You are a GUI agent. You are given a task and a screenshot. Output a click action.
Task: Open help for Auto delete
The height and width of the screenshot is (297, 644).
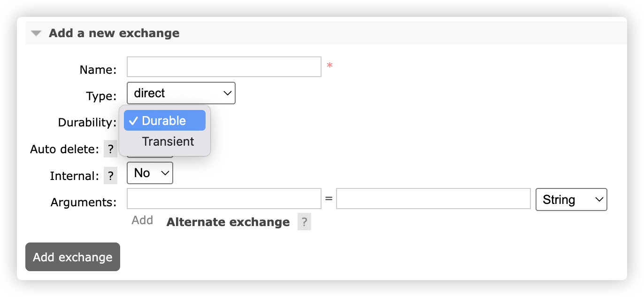coord(110,149)
